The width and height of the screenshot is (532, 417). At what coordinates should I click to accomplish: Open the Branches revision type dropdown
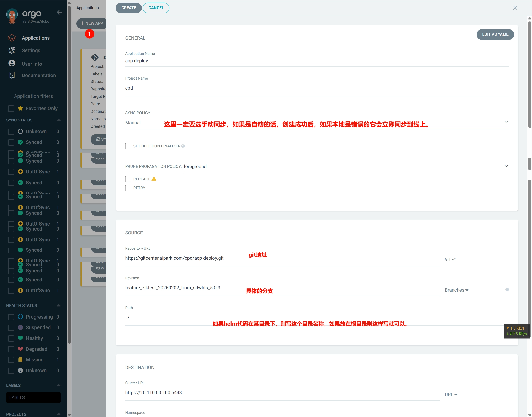point(457,290)
